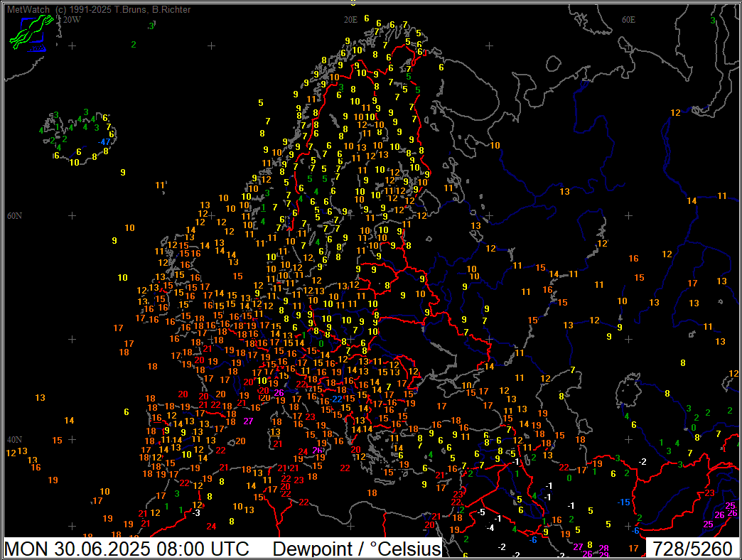
Task: Click the 20W longitude label
Action: point(72,20)
